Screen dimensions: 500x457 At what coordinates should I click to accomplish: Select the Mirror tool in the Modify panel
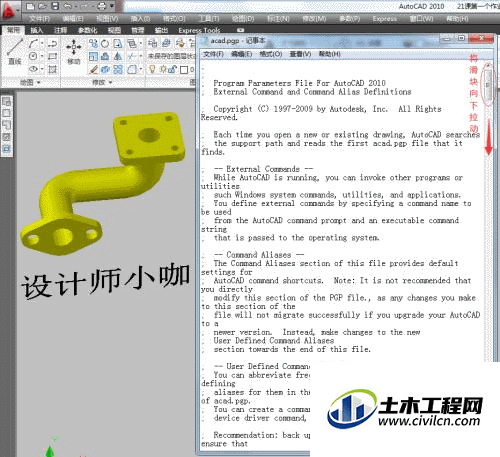(x=118, y=56)
